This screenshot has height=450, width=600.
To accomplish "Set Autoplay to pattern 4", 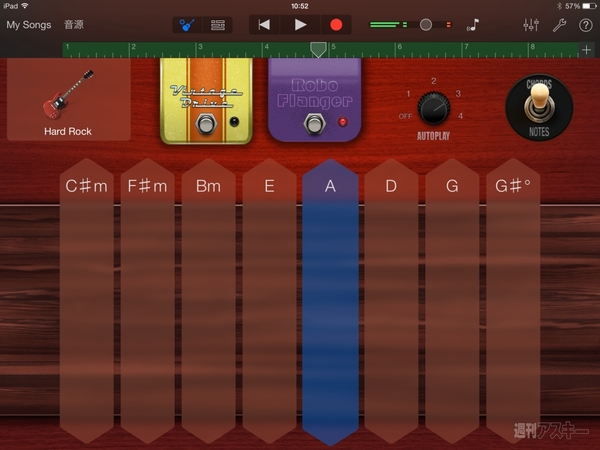I will [x=460, y=116].
